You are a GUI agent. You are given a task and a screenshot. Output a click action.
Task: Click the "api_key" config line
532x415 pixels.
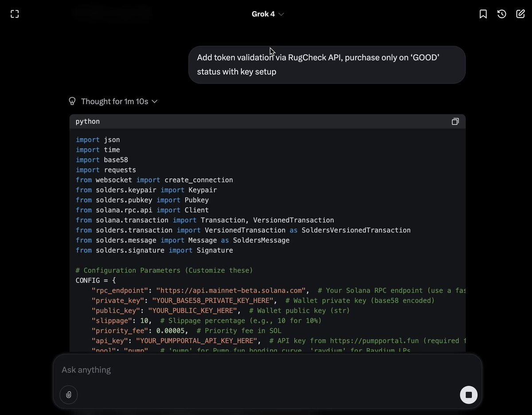pos(278,341)
